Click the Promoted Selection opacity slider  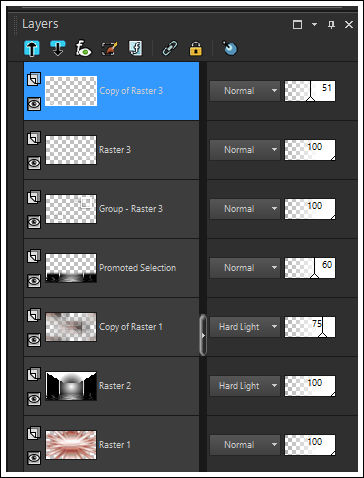tap(310, 268)
